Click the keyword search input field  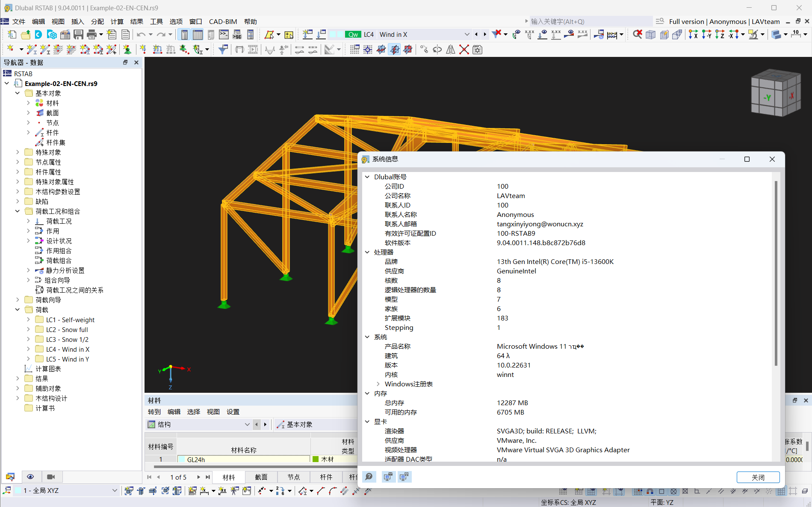click(x=590, y=21)
